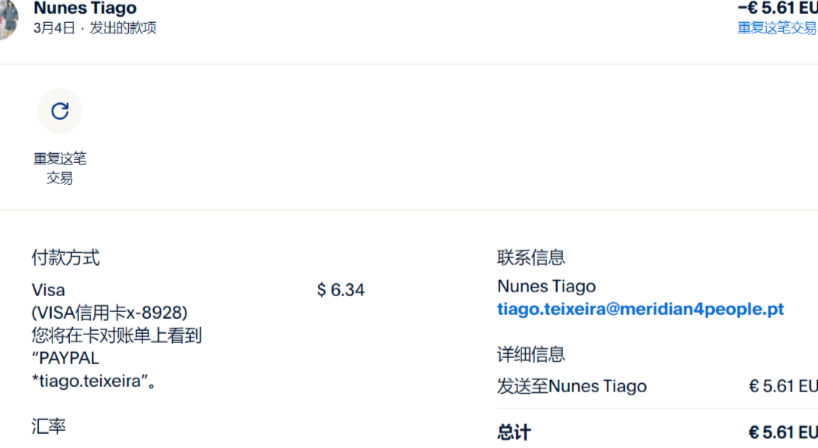Click the Visa payment method name

coord(49,290)
